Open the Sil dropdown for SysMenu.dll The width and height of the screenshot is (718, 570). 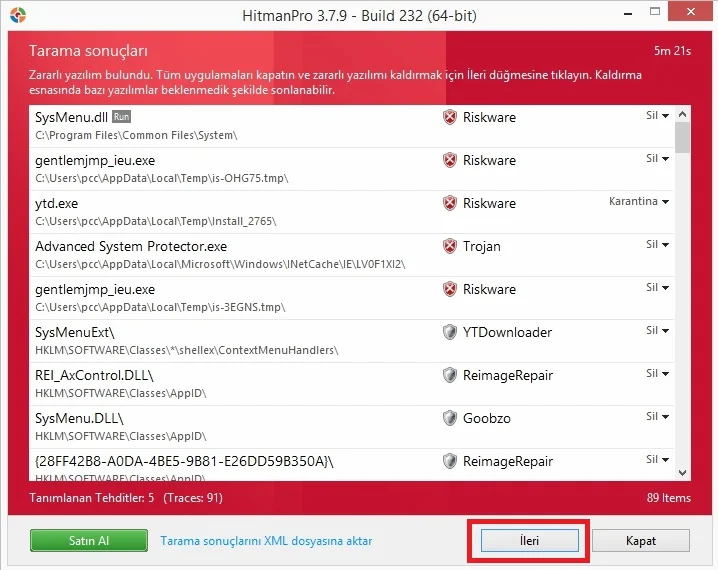(657, 116)
